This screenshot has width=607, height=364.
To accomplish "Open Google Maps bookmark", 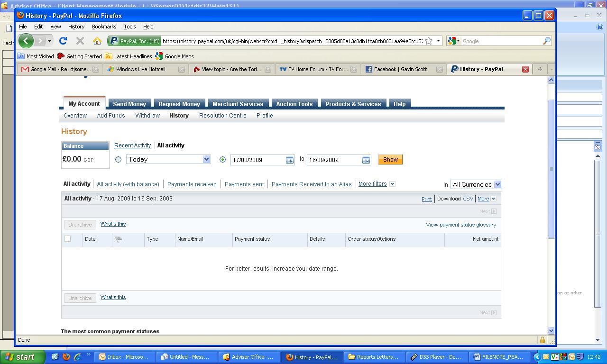I will [x=174, y=56].
